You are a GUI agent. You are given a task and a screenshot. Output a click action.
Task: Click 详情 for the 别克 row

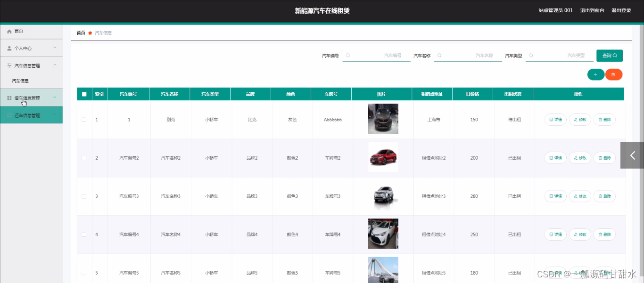point(555,120)
